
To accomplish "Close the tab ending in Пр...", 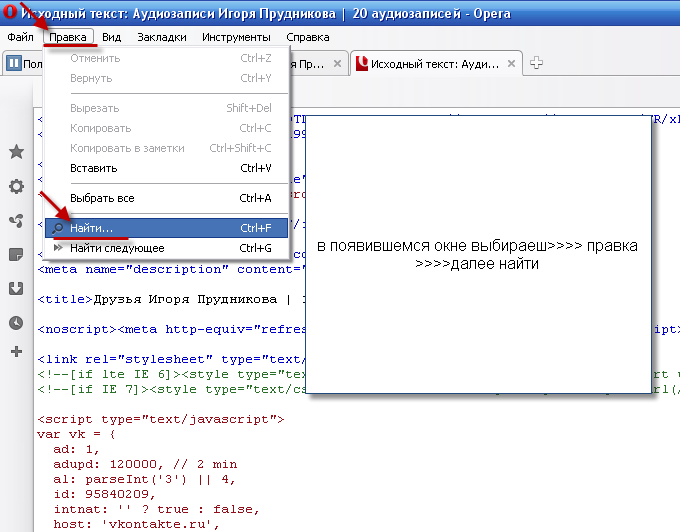I will pos(337,64).
